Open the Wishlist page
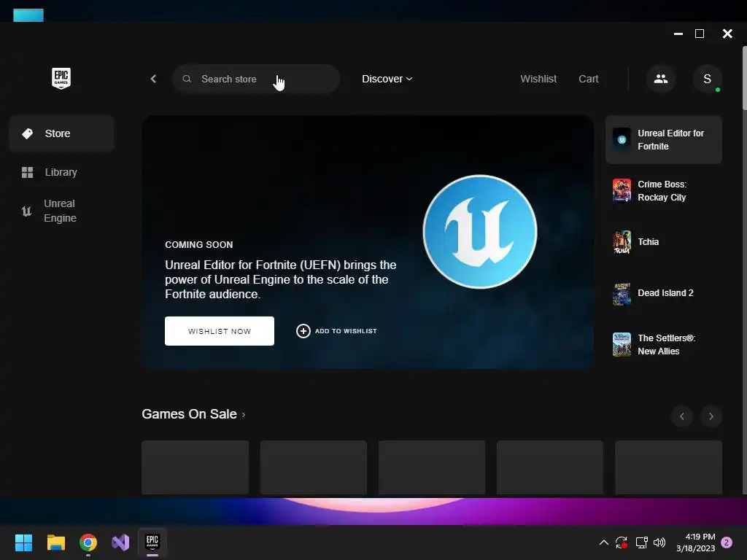The height and width of the screenshot is (560, 747). [x=538, y=79]
